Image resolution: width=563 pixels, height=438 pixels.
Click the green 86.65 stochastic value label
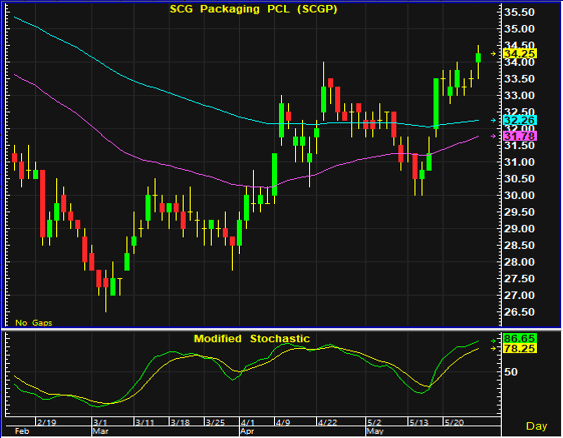point(520,339)
